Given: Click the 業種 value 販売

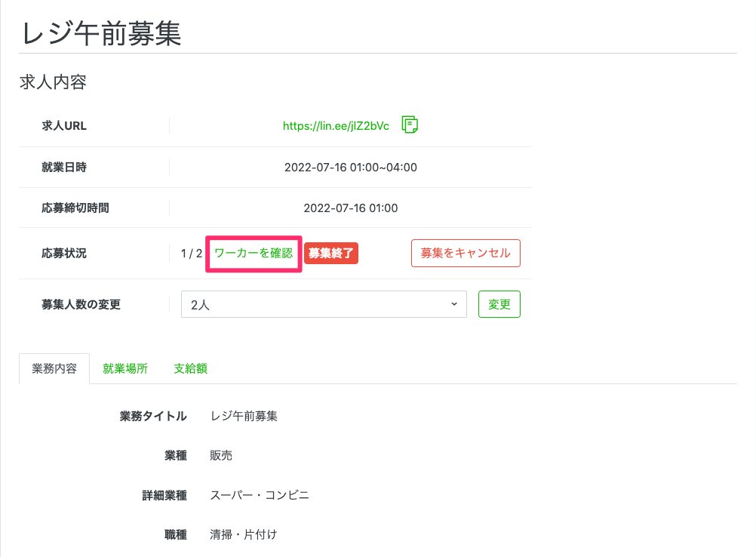Looking at the screenshot, I should 221,456.
